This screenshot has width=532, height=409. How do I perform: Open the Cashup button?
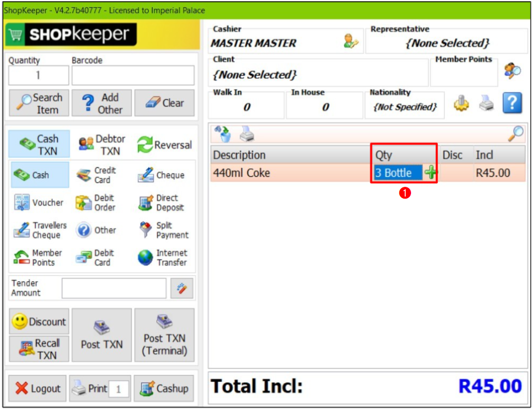tap(164, 388)
